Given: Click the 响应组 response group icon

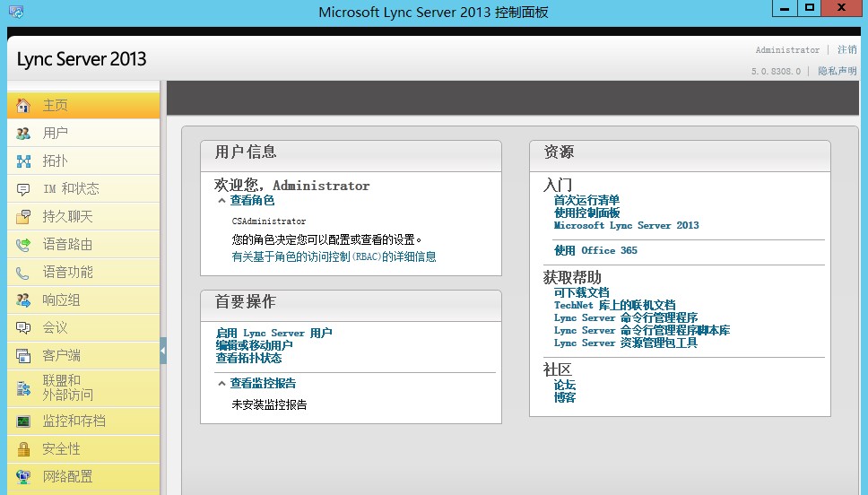Looking at the screenshot, I should (x=23, y=300).
